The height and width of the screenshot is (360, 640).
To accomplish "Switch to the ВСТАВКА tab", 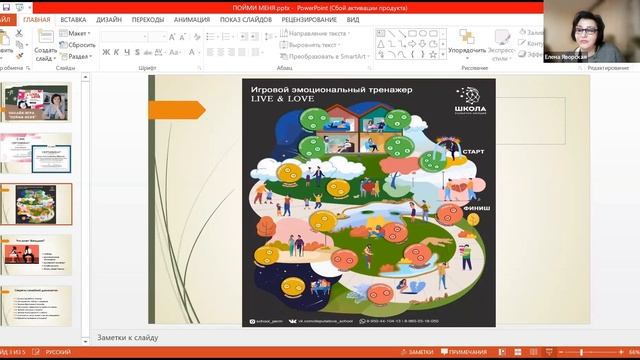I will 73,20.
